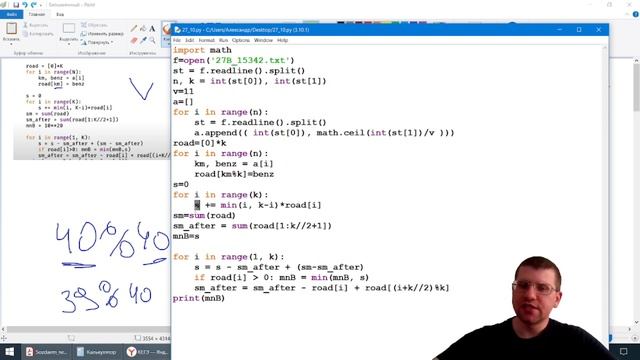Viewport: 640px width, 360px height.
Task: Click the 's=0' line in the editor
Action: point(181,184)
